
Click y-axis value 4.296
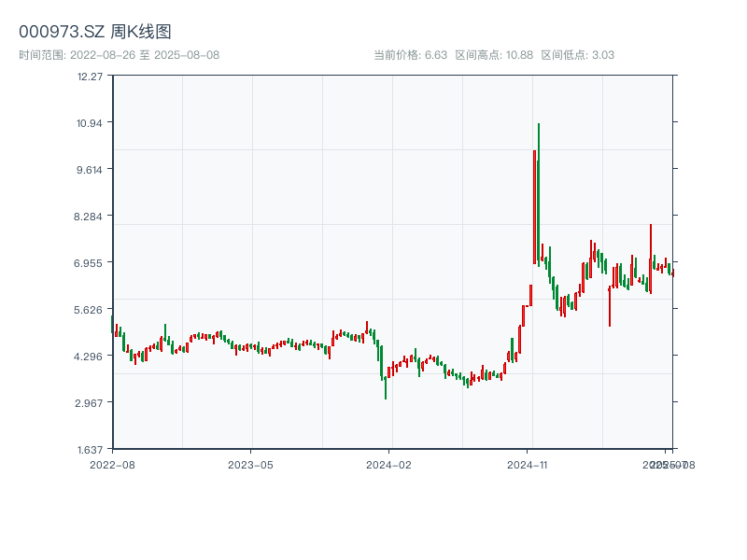[x=88, y=357]
